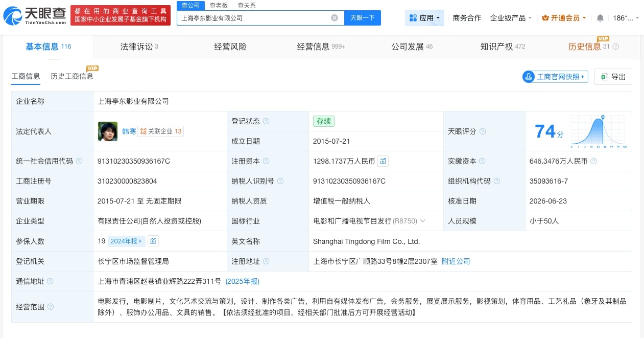Select the 查老板 search tab
This screenshot has height=338, width=644.
tap(219, 5)
